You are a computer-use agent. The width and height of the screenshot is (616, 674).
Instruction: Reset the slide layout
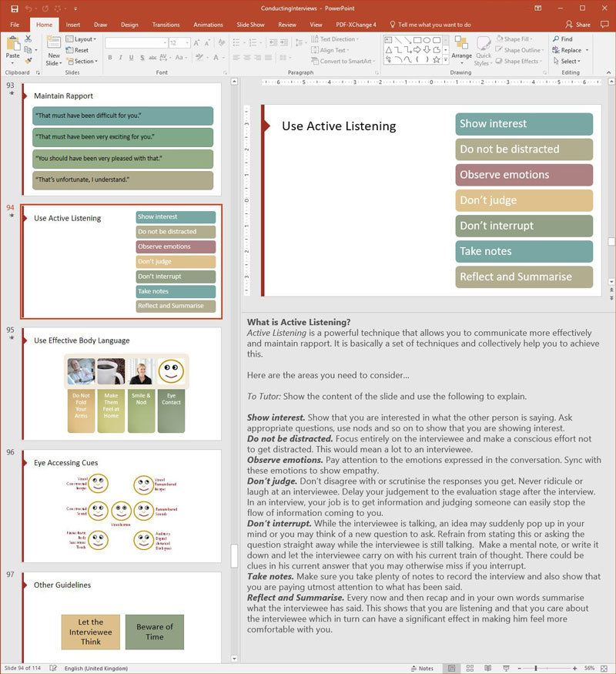(x=77, y=50)
